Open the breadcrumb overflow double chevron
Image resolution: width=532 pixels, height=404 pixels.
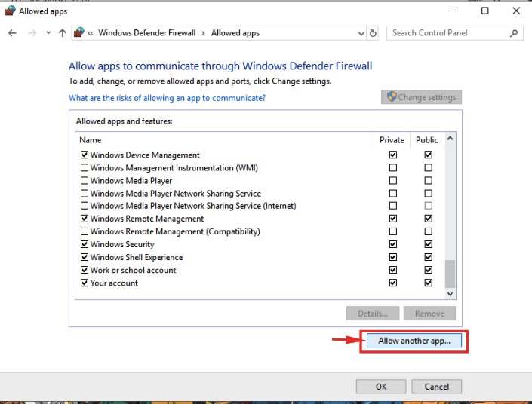[x=91, y=33]
